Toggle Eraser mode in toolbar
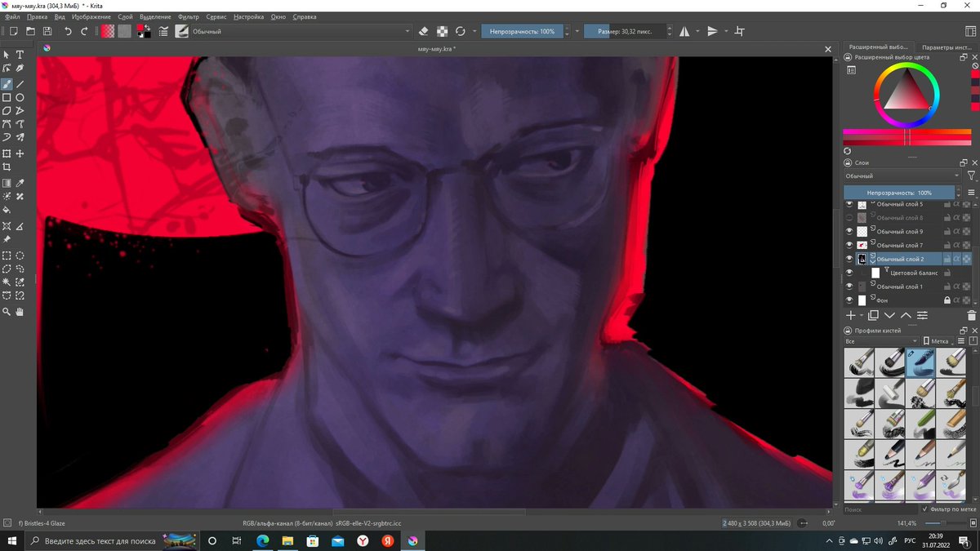The image size is (980, 551). pyautogui.click(x=423, y=31)
